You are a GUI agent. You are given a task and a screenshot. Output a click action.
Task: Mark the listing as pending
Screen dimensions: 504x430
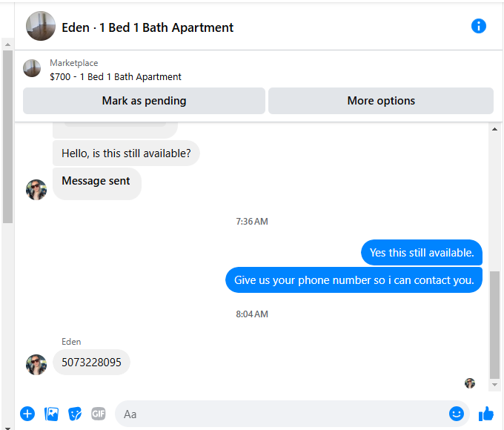click(144, 101)
